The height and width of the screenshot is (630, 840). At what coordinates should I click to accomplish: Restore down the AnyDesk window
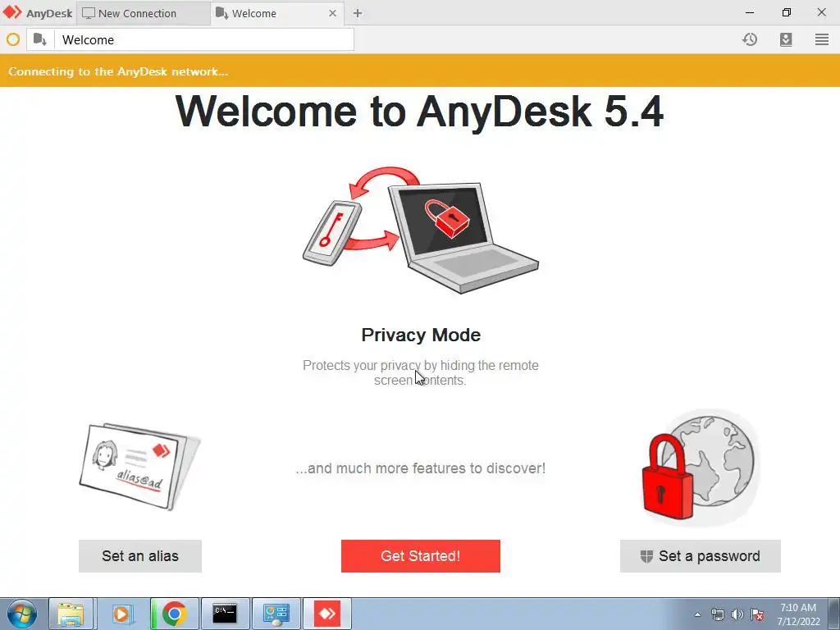(787, 12)
